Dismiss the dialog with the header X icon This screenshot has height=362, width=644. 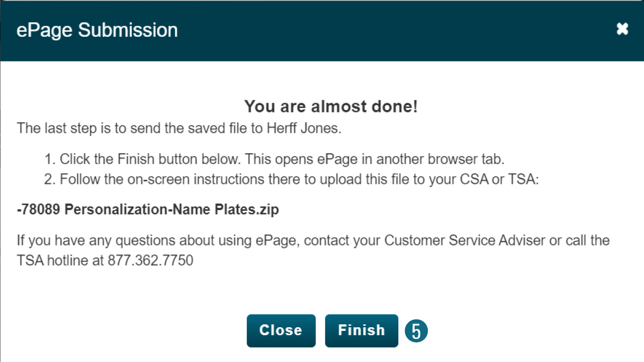click(x=622, y=30)
